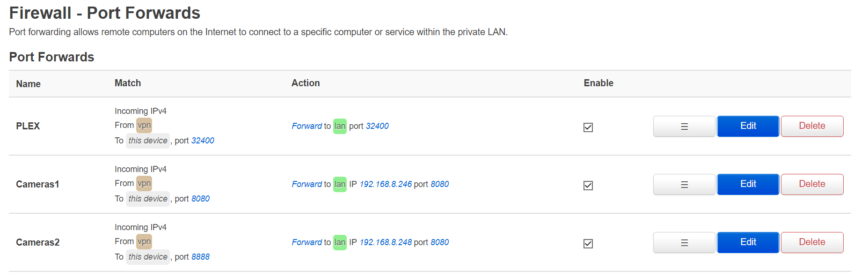Click port 32400 link in PLEX action
Screen dimensions: 868x277
click(377, 126)
